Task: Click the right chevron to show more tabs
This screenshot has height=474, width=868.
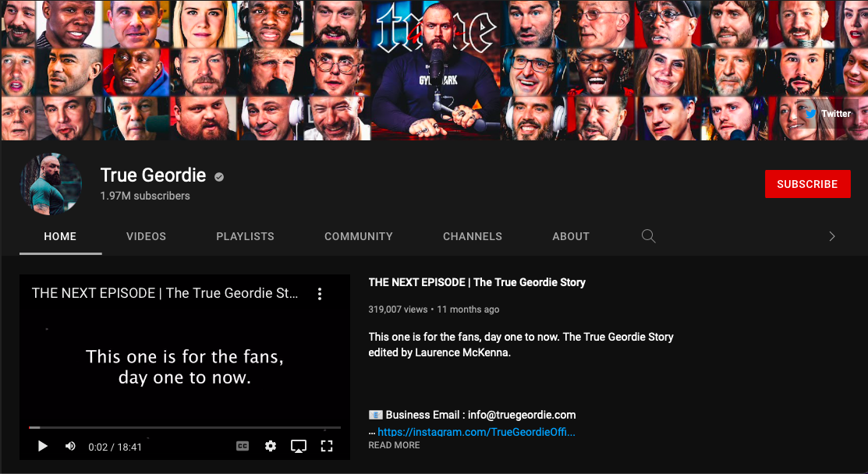Action: (x=832, y=237)
